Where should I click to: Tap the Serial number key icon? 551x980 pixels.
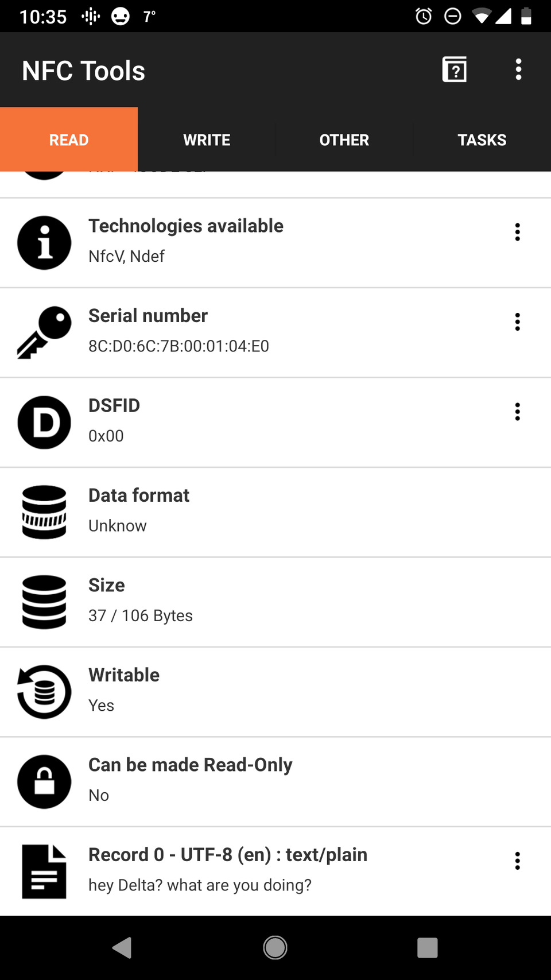tap(44, 332)
